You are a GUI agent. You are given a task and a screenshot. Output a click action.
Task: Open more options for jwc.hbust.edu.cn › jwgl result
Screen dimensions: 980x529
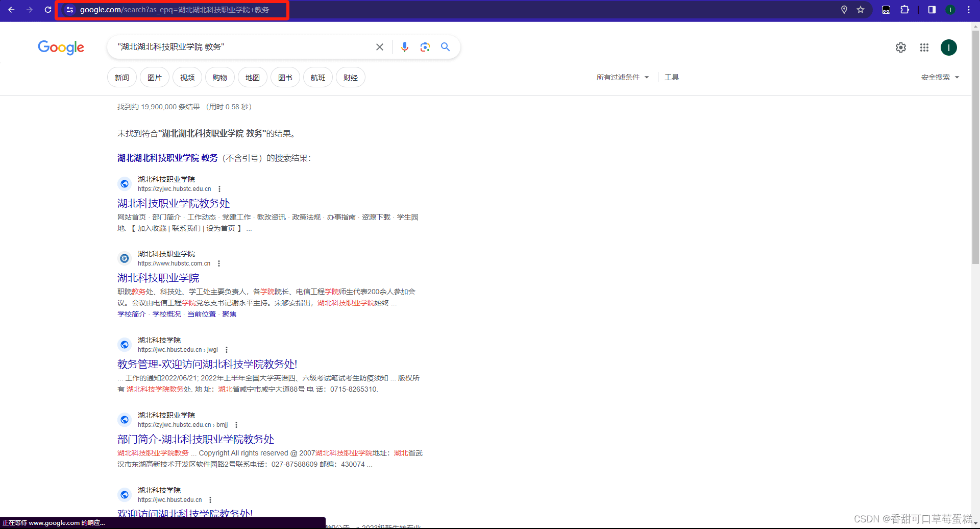click(227, 350)
